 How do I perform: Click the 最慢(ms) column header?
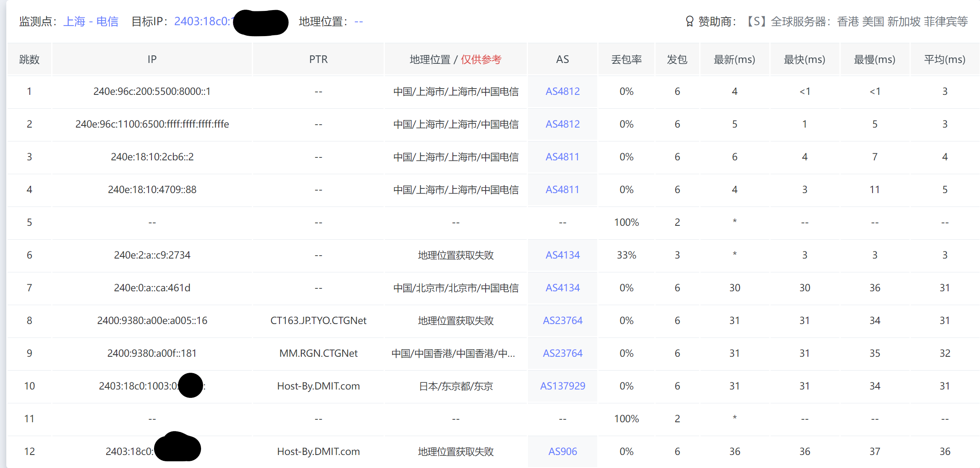(x=875, y=60)
